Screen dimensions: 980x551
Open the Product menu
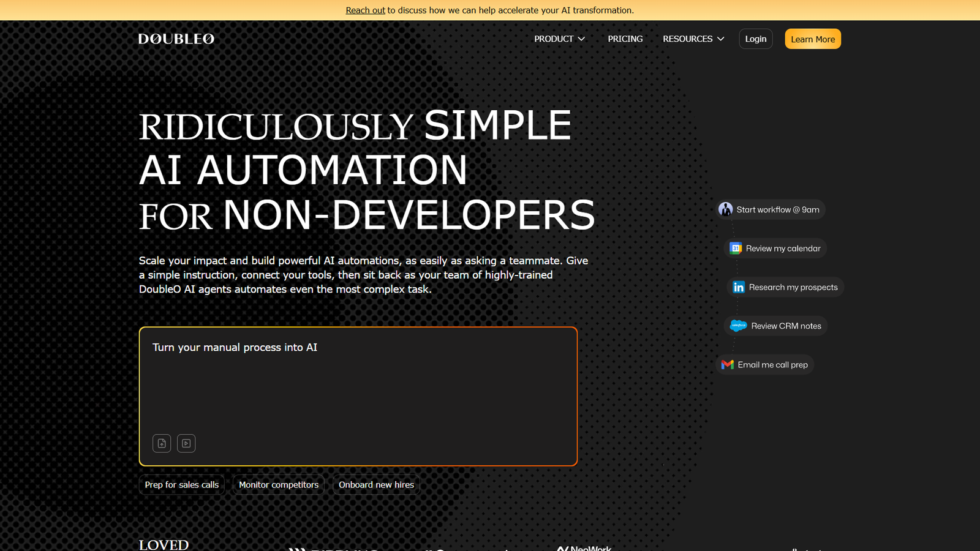560,39
